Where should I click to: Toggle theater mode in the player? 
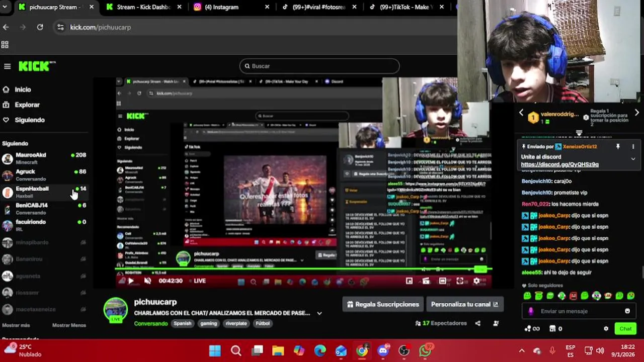point(443,281)
